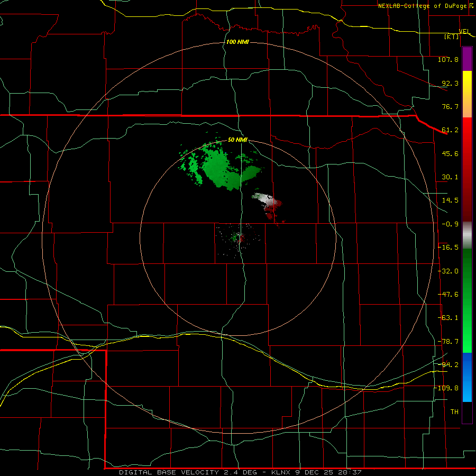Click the 30.1 velocity scale value
Image resolution: width=476 pixels, height=476 pixels.
point(450,177)
